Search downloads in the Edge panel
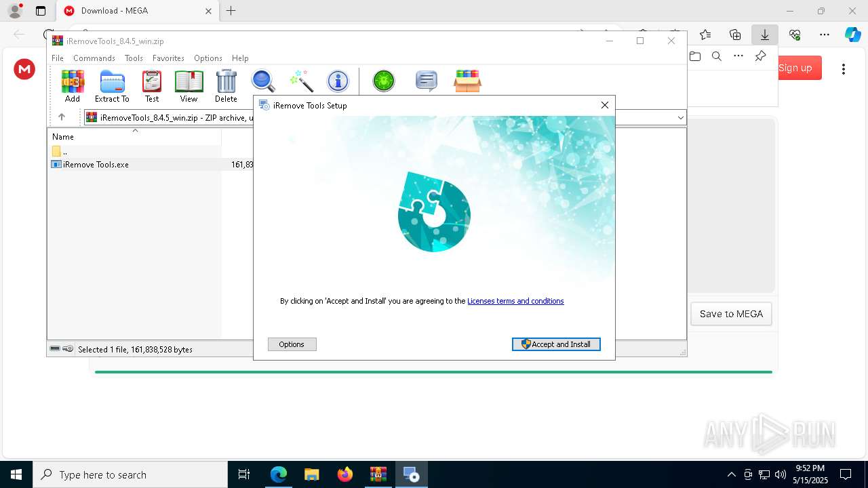Viewport: 868px width, 488px height. (717, 56)
